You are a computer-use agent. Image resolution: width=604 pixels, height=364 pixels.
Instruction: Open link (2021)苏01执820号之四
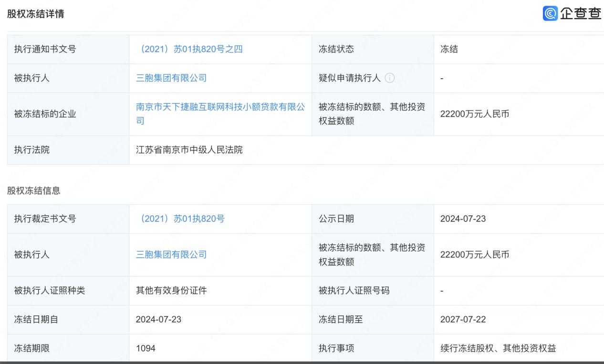click(x=189, y=49)
